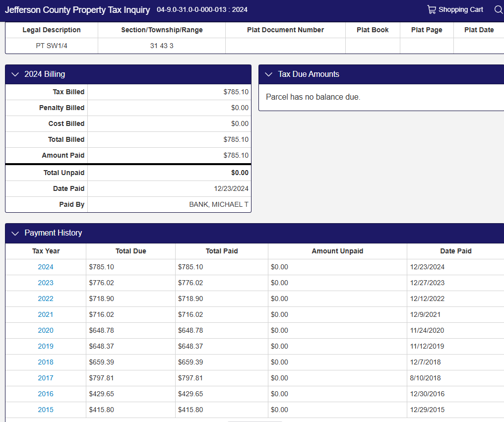504x422 pixels.
Task: Collapse the Payment History section
Action: click(15, 233)
